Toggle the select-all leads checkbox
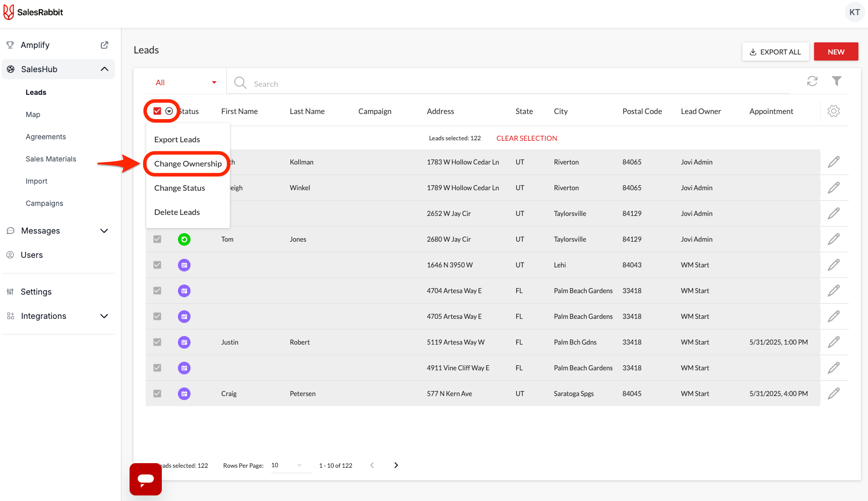Viewport: 868px width, 501px height. (x=157, y=111)
